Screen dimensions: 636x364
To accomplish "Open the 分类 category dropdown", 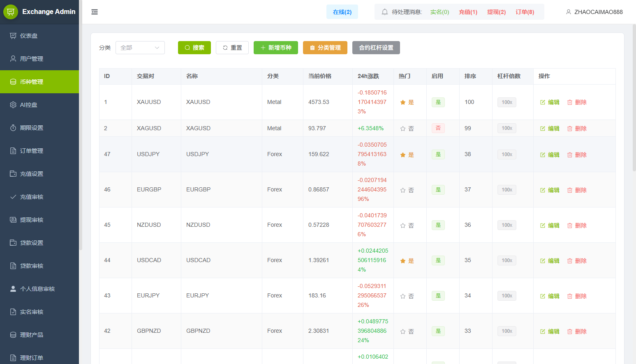I will (140, 48).
